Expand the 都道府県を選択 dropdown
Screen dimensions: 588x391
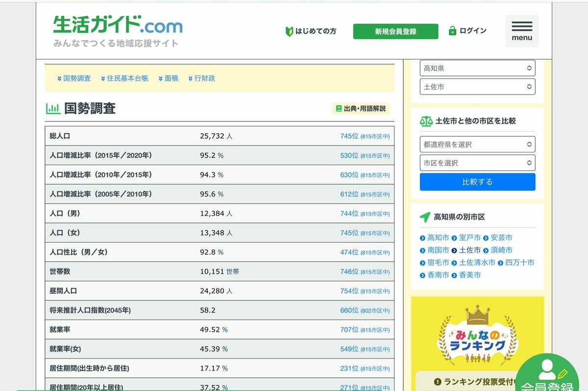pyautogui.click(x=477, y=145)
